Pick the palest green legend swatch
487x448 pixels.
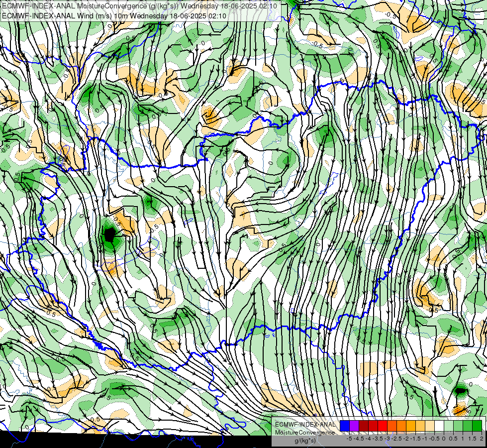[x=449, y=426]
